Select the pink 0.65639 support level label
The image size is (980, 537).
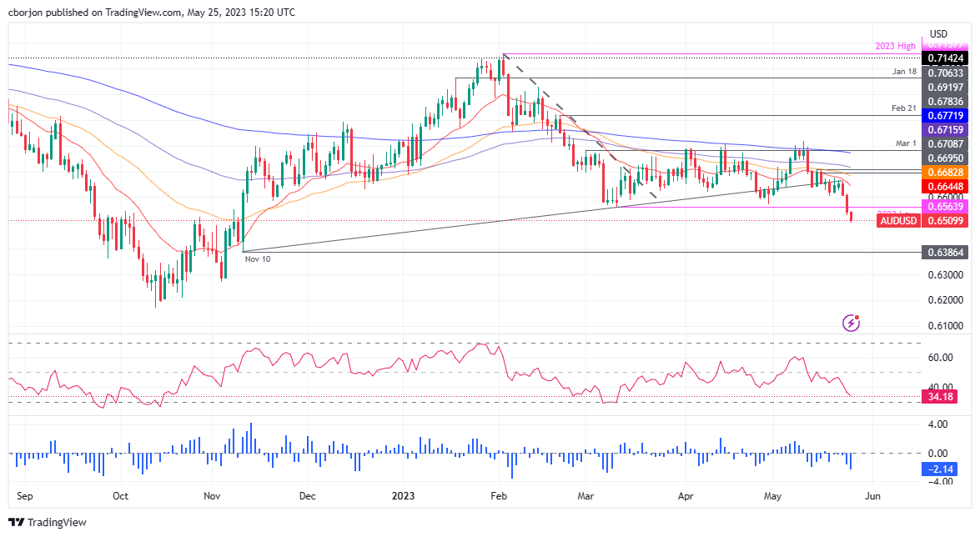pos(944,207)
